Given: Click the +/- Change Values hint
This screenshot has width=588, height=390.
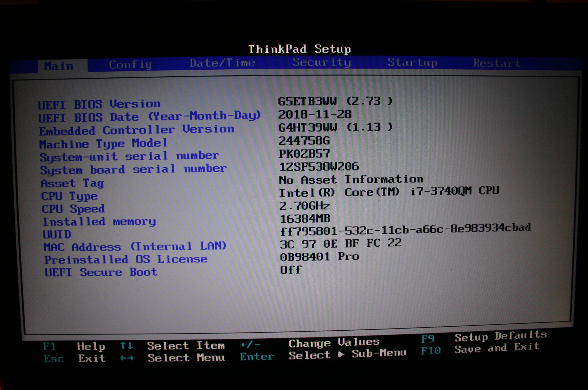Looking at the screenshot, I should point(310,343).
